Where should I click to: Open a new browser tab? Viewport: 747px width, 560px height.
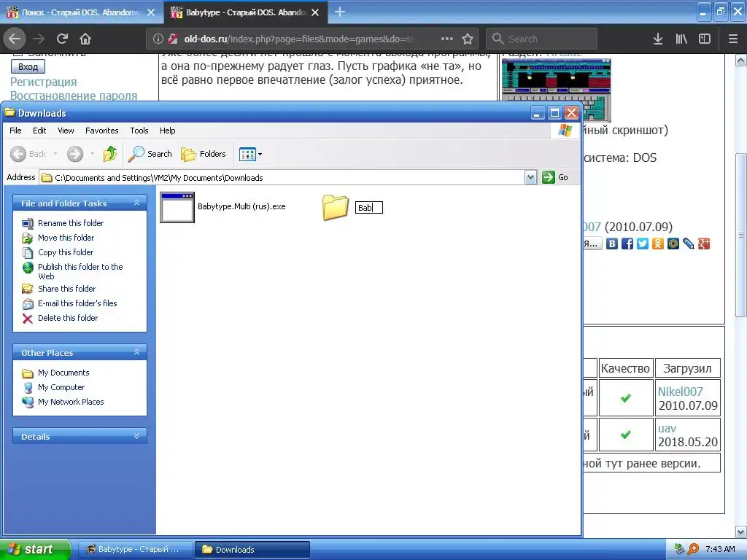[340, 12]
